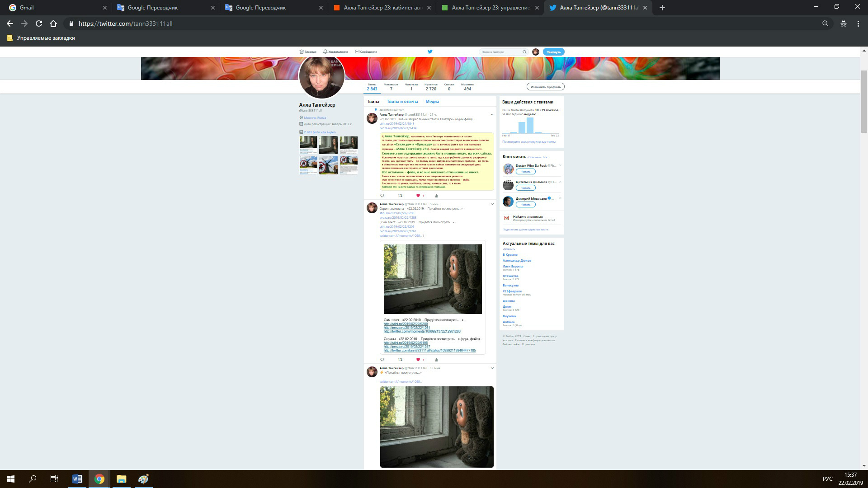Retweet the pinned tweet
Screen dimensions: 868x488
[x=400, y=196]
